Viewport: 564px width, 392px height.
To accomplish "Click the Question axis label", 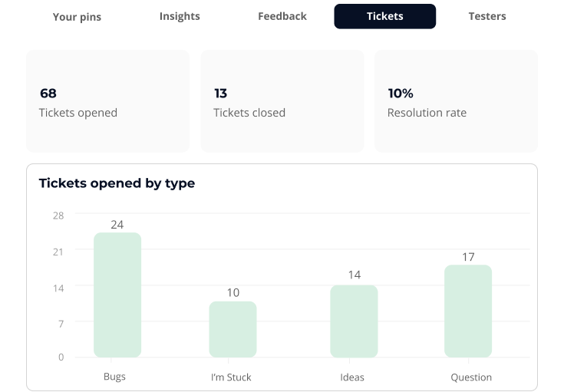I will click(471, 377).
